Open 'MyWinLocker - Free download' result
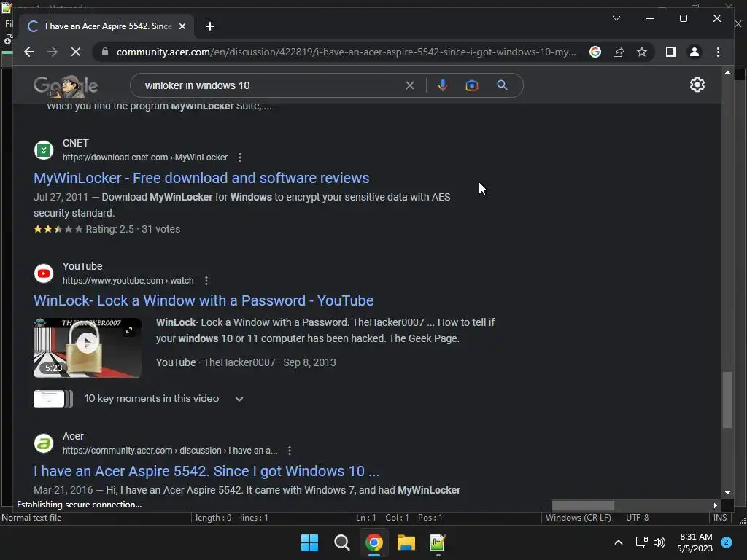The image size is (747, 560). (x=201, y=178)
